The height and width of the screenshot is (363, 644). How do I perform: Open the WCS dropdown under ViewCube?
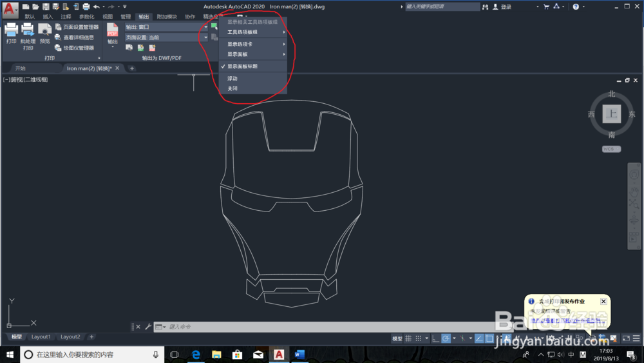612,149
